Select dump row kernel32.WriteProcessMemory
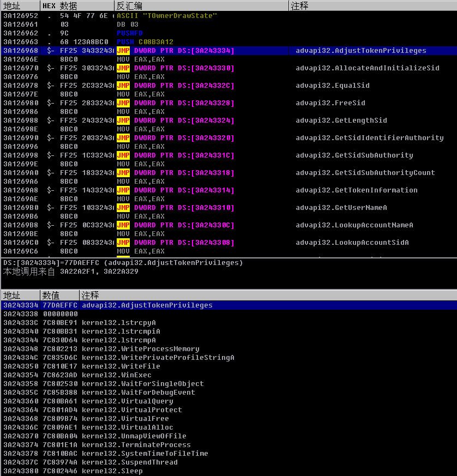This screenshot has height=476, width=457. [229, 349]
